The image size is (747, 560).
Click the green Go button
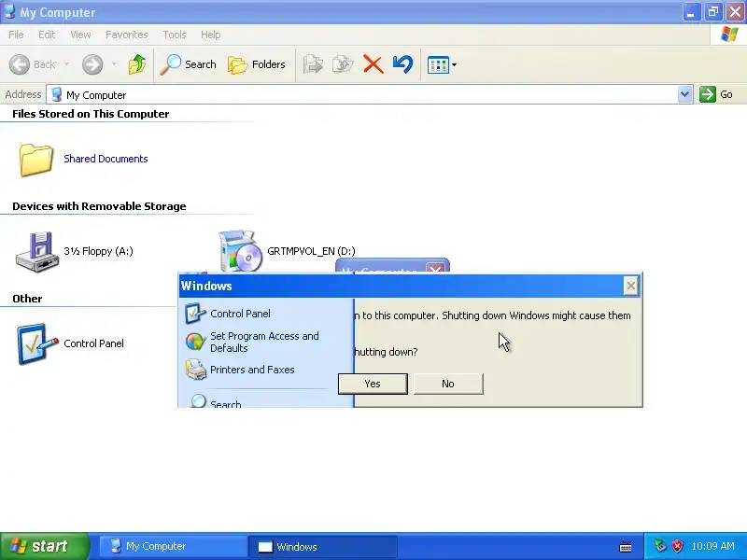(716, 94)
